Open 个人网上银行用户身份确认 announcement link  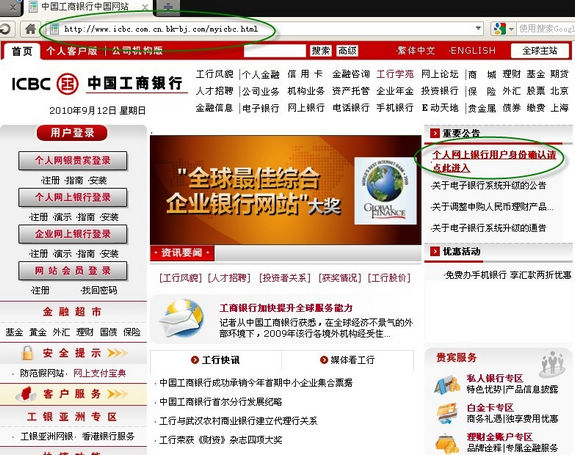(x=494, y=161)
